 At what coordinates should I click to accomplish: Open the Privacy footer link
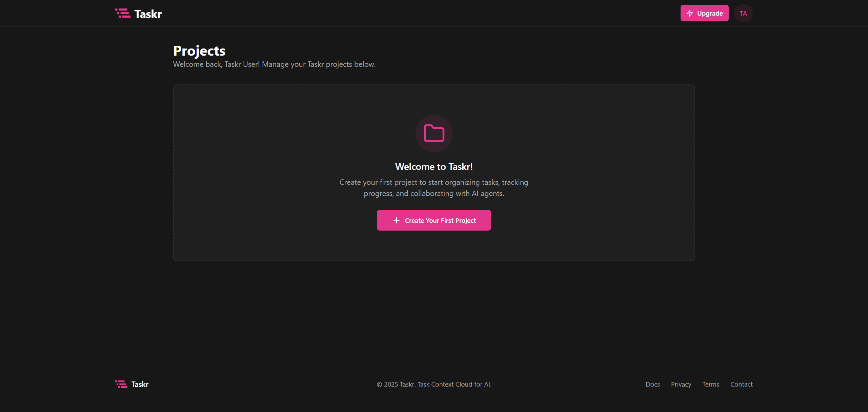(x=681, y=384)
